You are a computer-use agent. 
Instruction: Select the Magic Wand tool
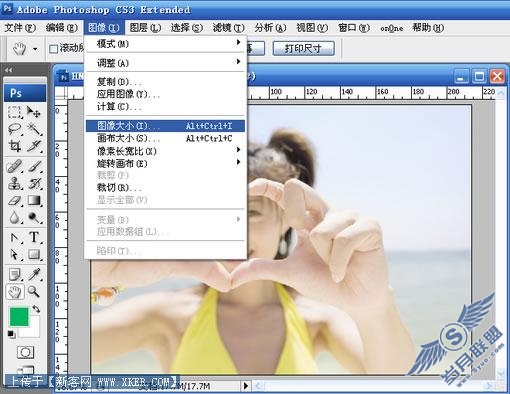point(34,129)
